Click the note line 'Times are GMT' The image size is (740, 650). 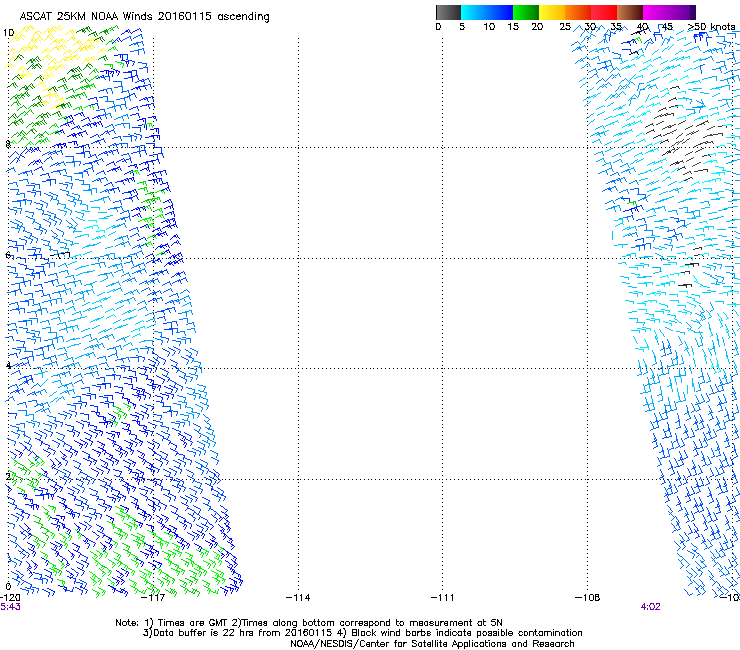192,623
